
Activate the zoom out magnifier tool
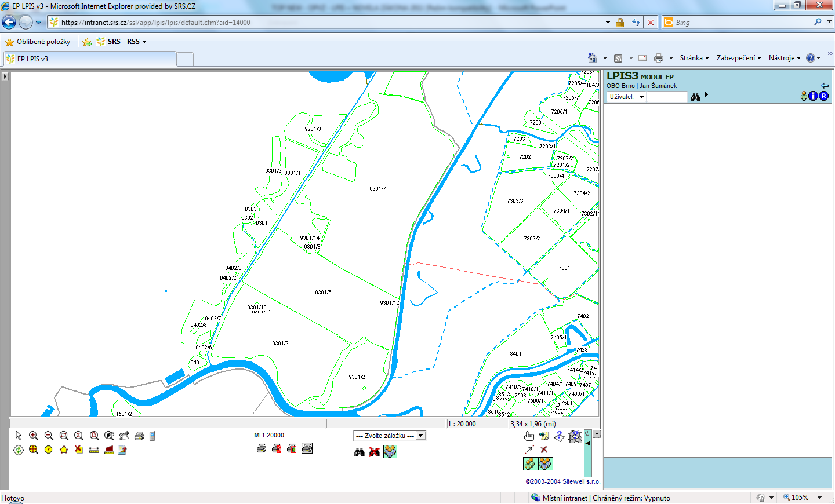pyautogui.click(x=49, y=436)
